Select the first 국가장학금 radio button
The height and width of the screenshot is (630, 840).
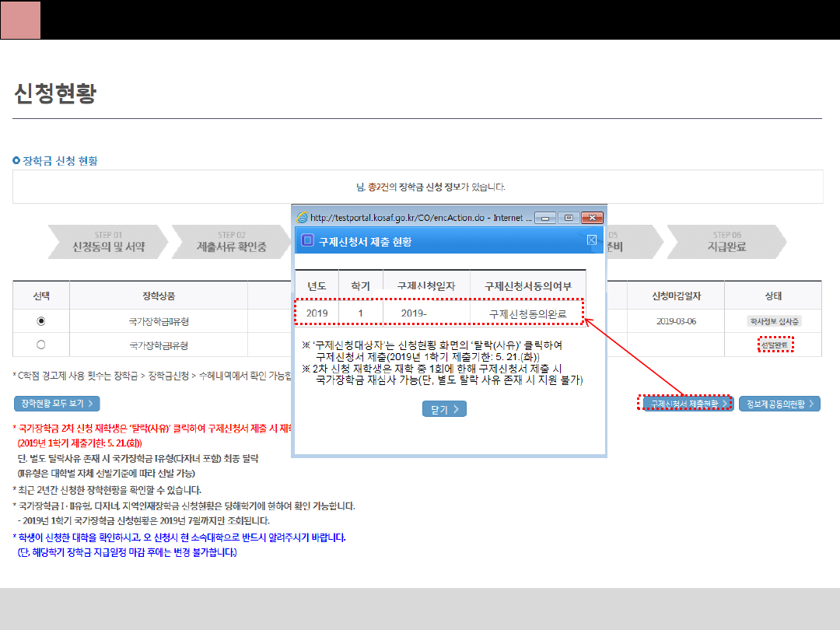(41, 320)
